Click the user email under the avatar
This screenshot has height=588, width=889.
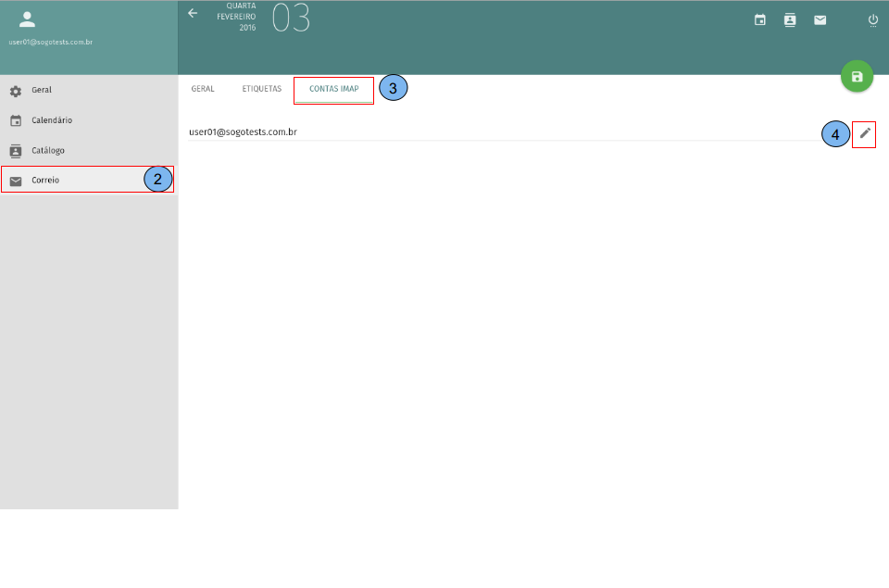(x=50, y=42)
